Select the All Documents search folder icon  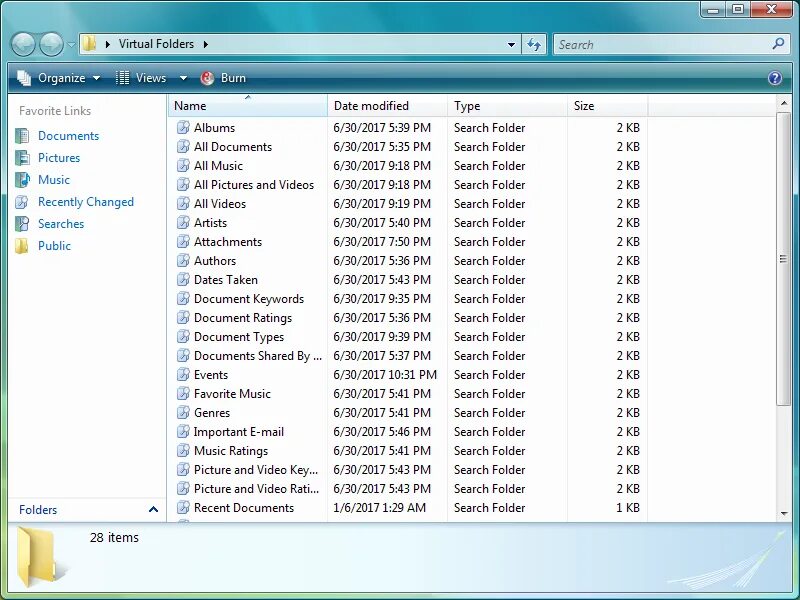pos(183,146)
